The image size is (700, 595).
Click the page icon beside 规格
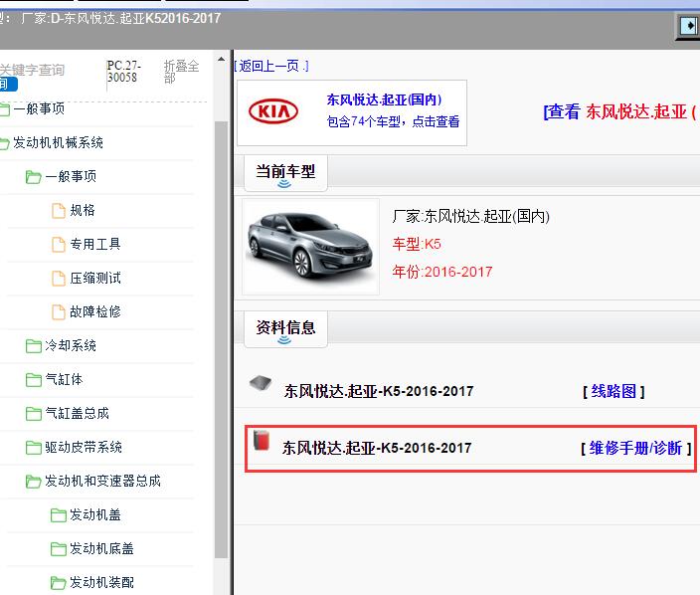(59, 210)
